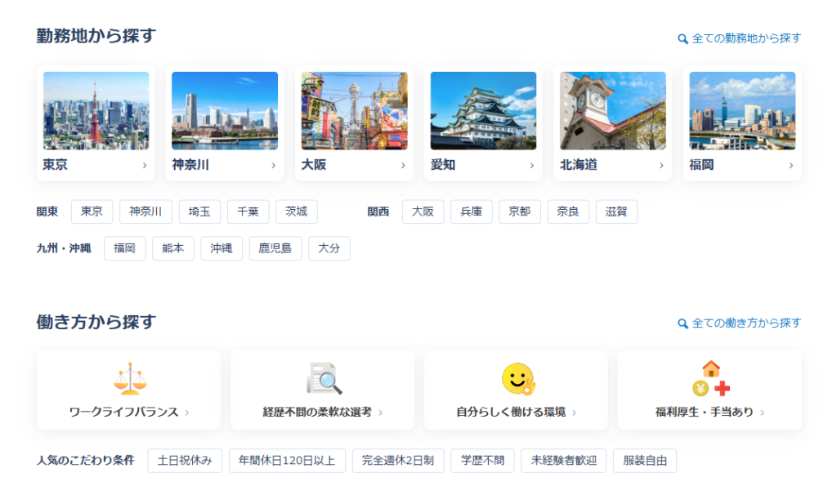This screenshot has height=504, width=837.
Task: Click chevron next to 自分らしく働ける環境
Action: point(575,413)
